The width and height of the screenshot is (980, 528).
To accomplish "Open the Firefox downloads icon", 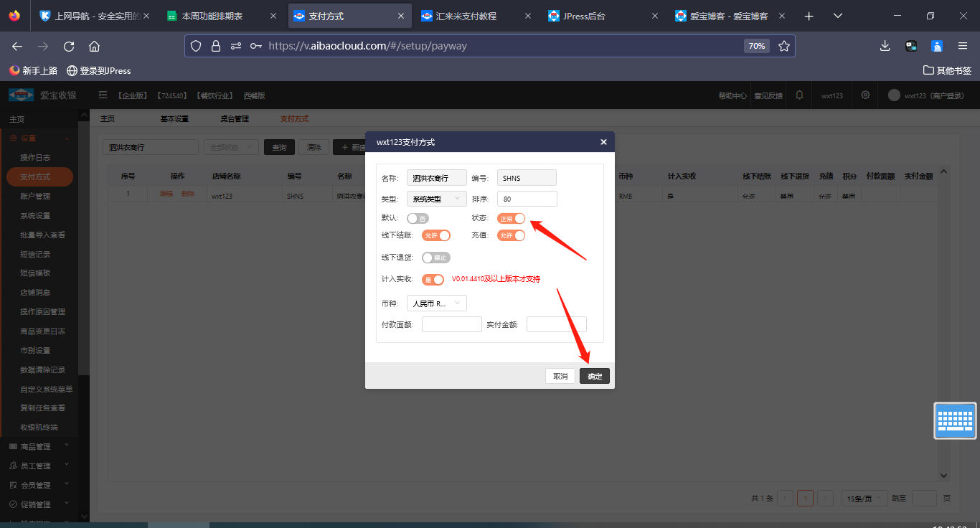I will tap(885, 46).
